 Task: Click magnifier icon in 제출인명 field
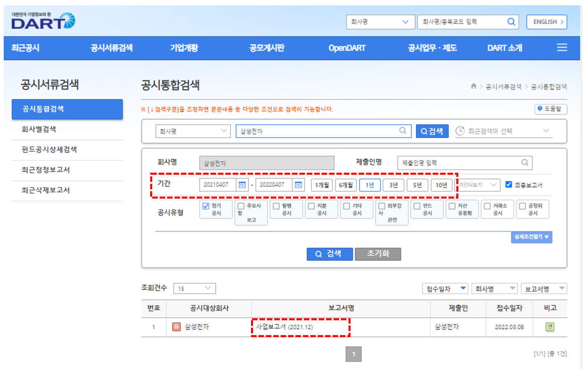pyautogui.click(x=525, y=162)
